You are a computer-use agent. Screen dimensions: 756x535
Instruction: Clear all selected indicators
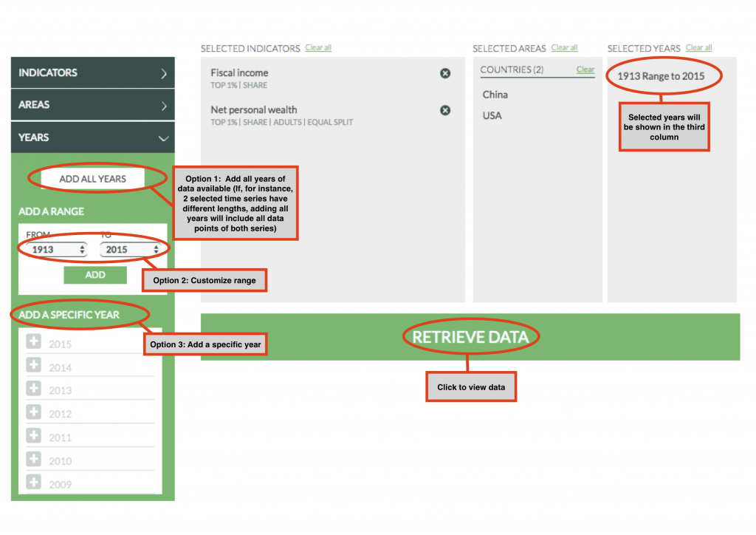[x=318, y=48]
